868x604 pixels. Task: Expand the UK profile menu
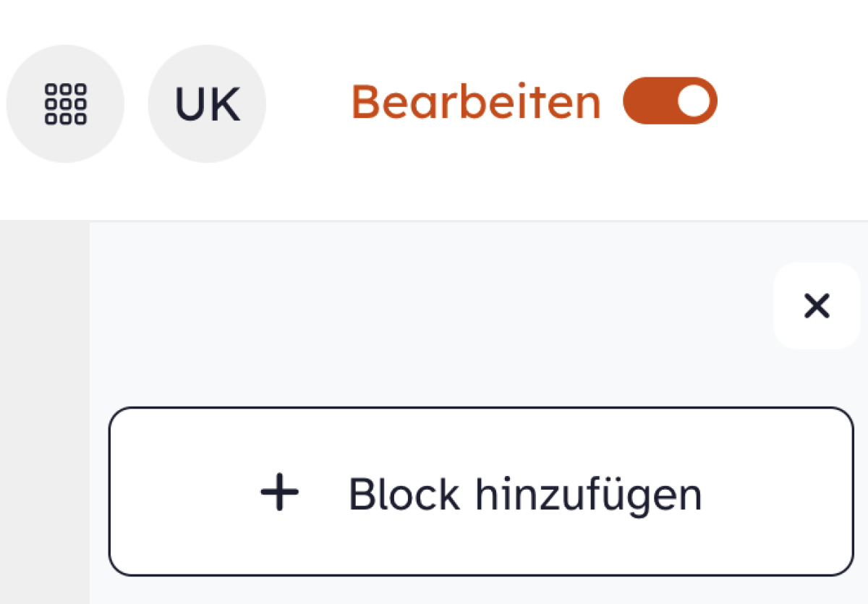coord(207,103)
